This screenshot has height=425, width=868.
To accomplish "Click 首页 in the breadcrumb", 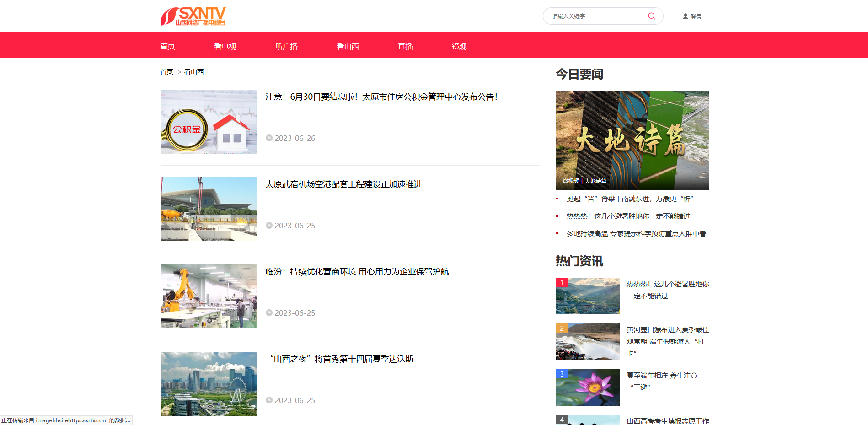I will (166, 72).
